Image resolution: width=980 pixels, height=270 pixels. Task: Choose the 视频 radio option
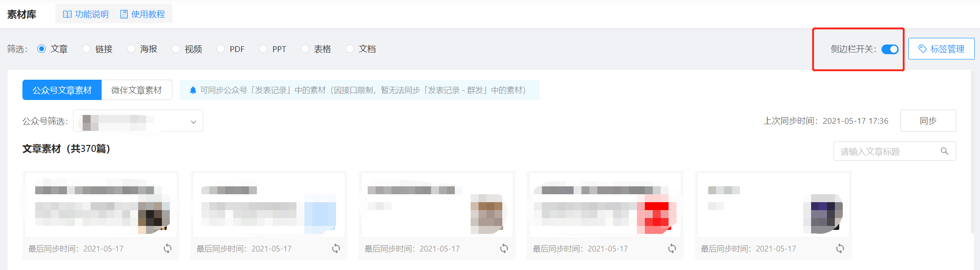click(176, 49)
